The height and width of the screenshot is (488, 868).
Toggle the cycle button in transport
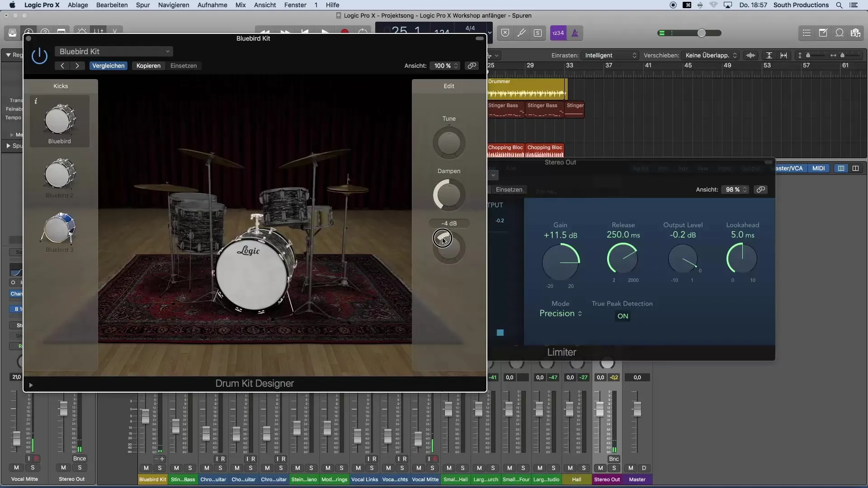(363, 32)
